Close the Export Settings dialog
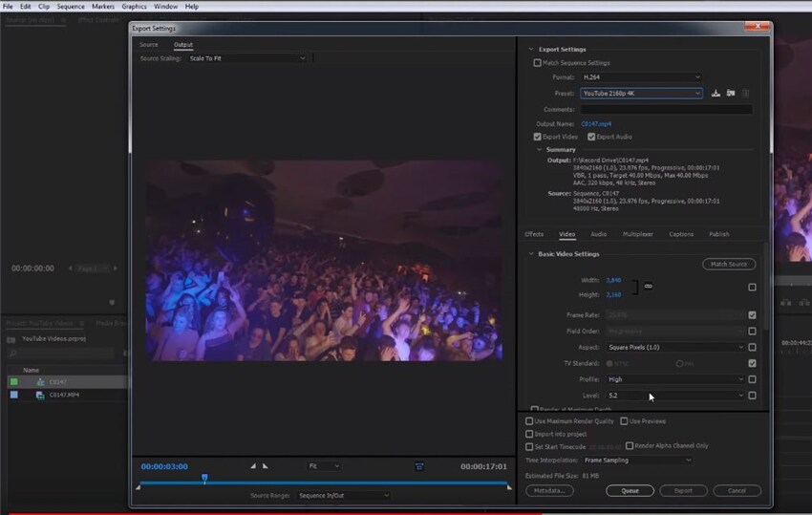812x515 pixels. pos(758,26)
